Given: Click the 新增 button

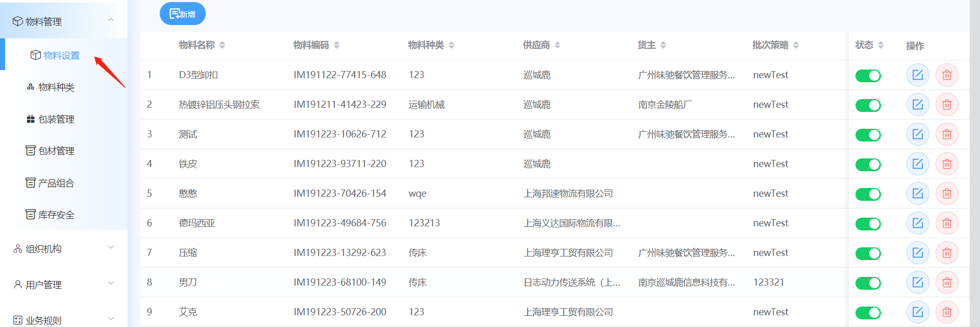Looking at the screenshot, I should tap(183, 14).
